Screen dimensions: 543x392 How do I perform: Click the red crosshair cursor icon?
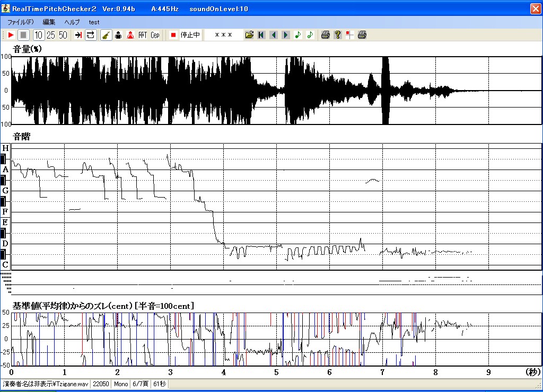tap(350, 35)
